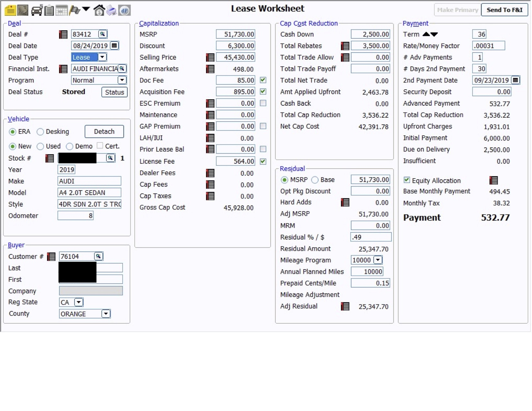Screen dimensions: 532x411
Task: Click the Residual % / $ field
Action: pyautogui.click(x=371, y=237)
